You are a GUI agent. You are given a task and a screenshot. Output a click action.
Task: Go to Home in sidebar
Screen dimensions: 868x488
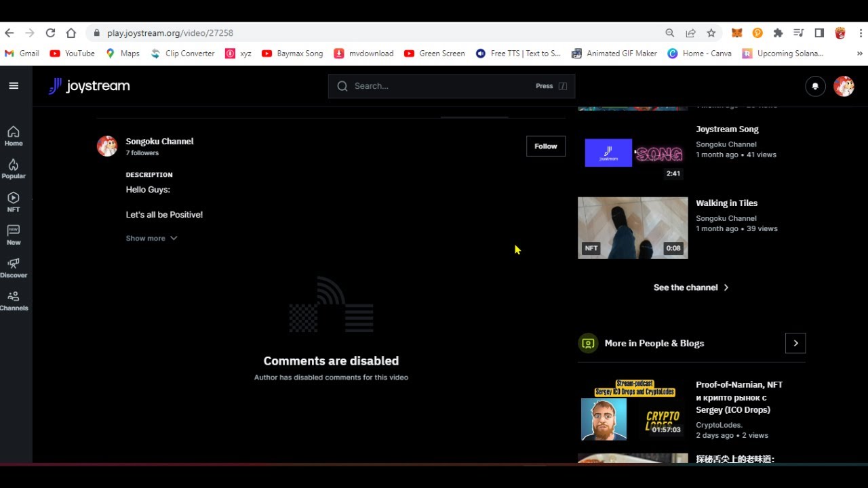14,136
